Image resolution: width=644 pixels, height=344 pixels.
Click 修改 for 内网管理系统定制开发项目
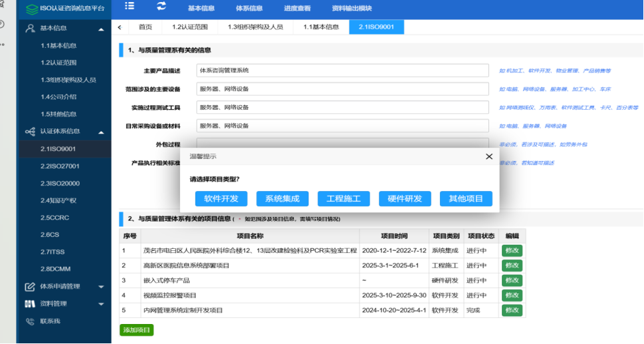[512, 310]
